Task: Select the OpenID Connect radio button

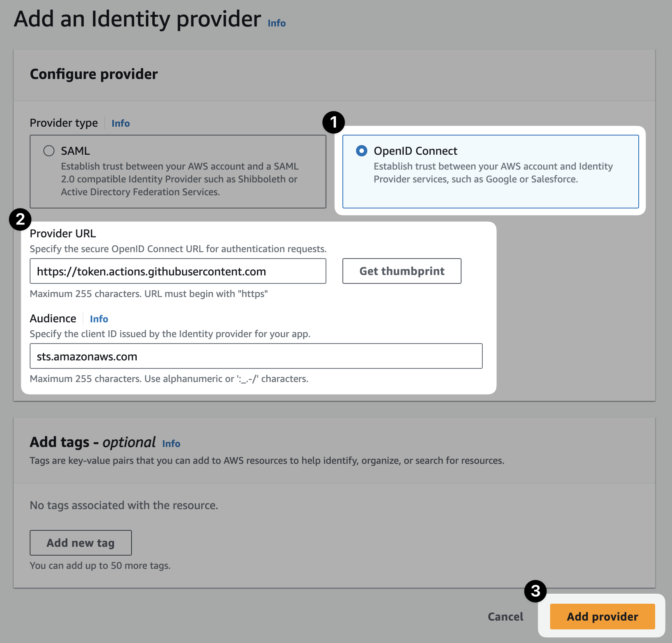Action: click(x=362, y=151)
